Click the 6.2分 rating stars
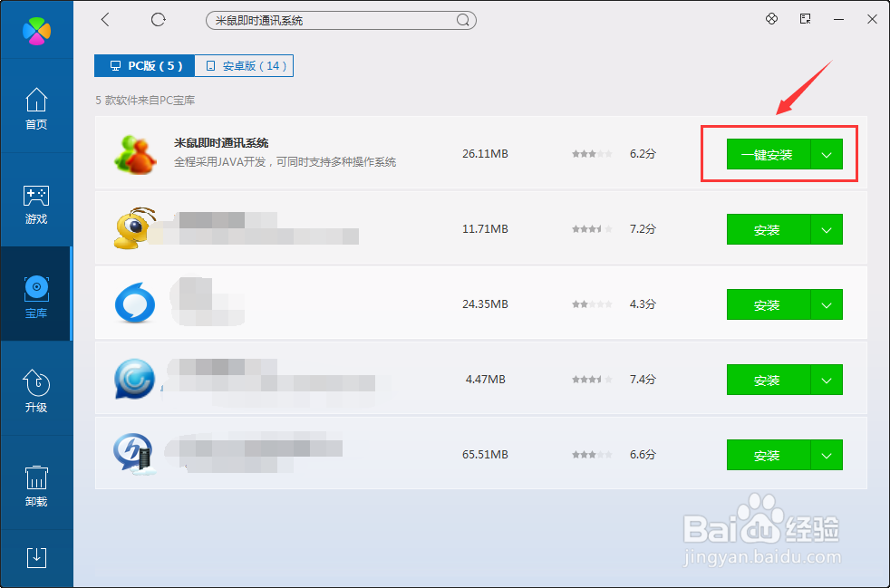 click(x=592, y=154)
